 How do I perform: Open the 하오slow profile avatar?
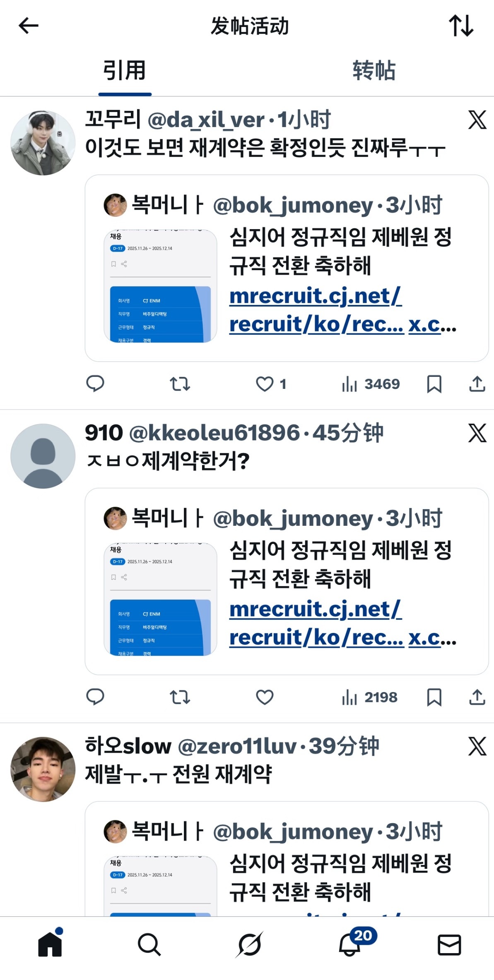43,769
